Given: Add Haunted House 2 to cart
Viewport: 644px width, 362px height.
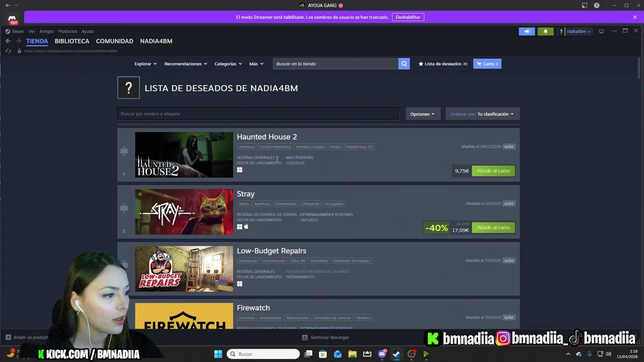Looking at the screenshot, I should pyautogui.click(x=493, y=171).
